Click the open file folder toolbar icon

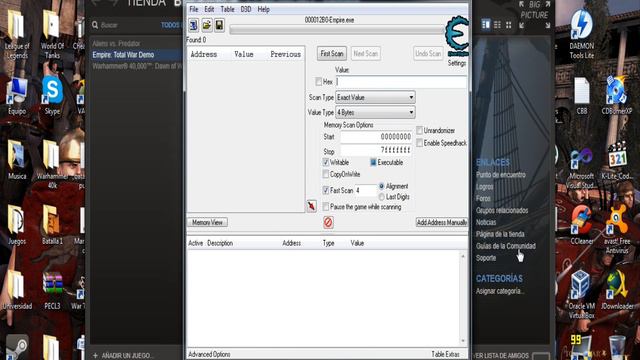point(207,25)
